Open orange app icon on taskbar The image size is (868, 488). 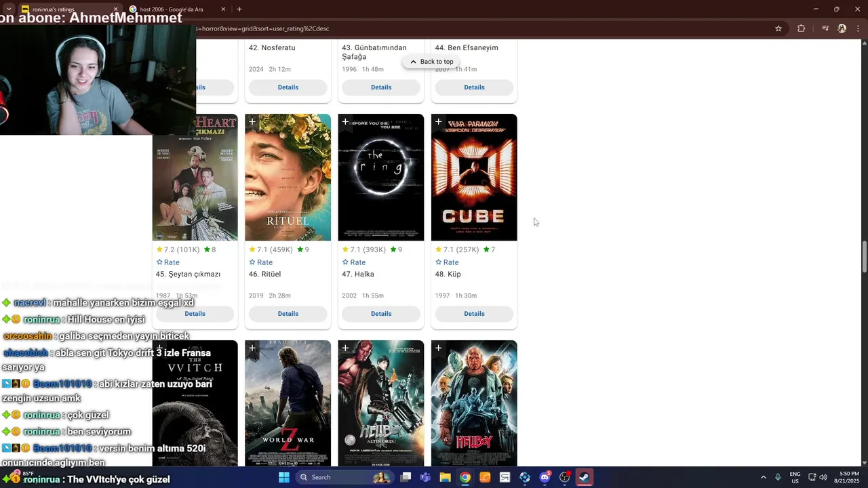(485, 477)
